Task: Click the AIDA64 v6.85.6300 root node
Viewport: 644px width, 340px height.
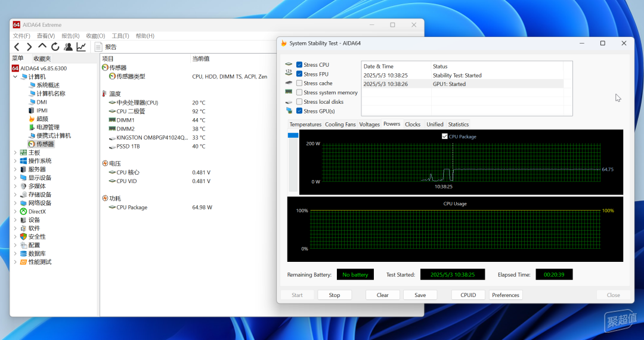Action: pyautogui.click(x=43, y=68)
